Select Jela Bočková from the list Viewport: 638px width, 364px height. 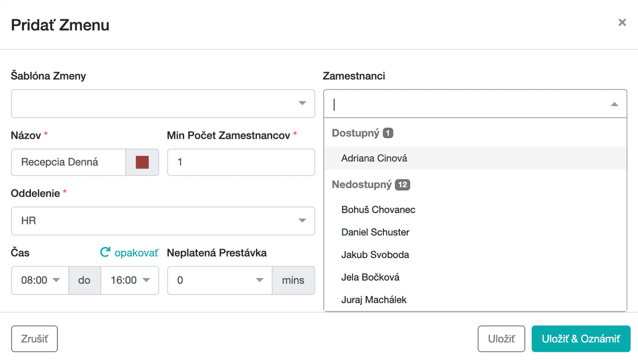click(x=475, y=277)
